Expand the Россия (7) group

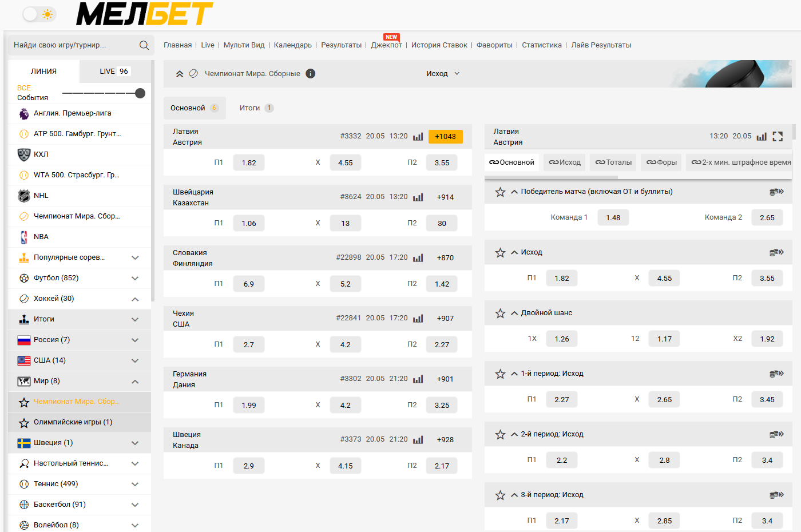pos(135,340)
